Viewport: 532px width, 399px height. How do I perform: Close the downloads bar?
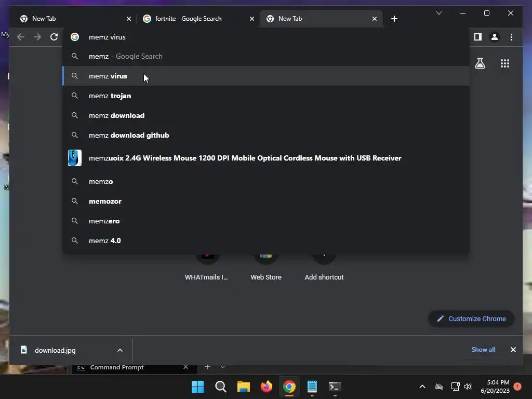point(513,350)
